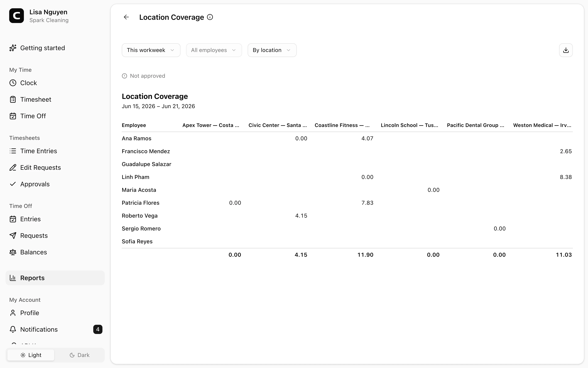Open Getting started page
Image resolution: width=588 pixels, height=368 pixels.
click(55, 48)
